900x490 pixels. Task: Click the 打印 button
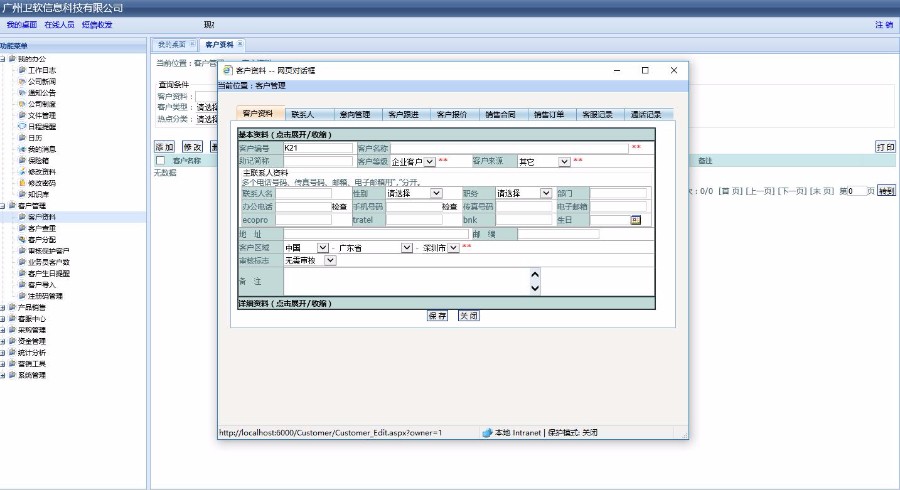click(x=885, y=146)
